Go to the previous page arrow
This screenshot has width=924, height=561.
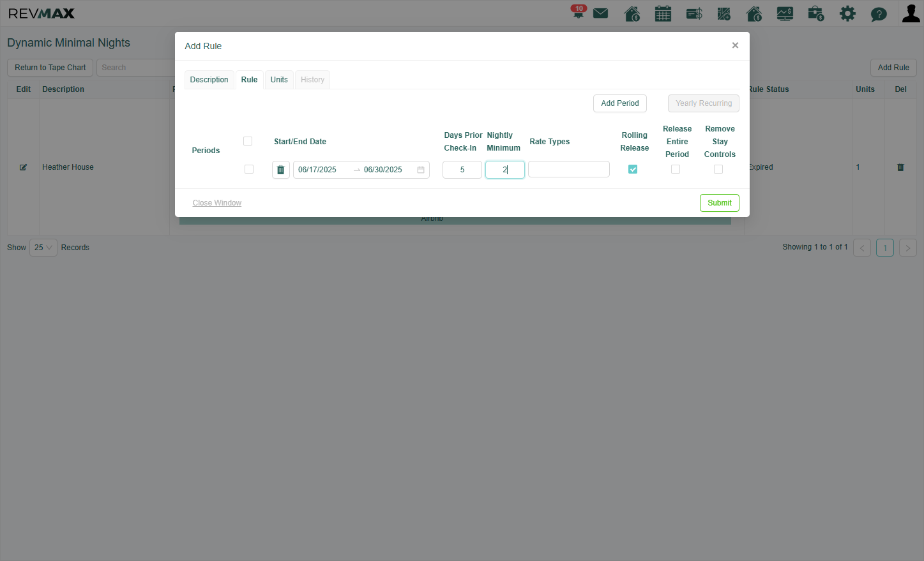click(x=862, y=248)
